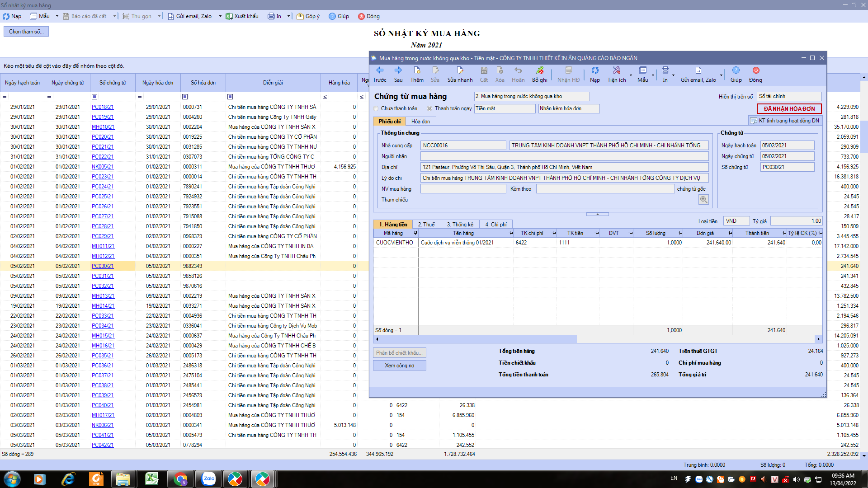Click the ĐÃ NHẬN HÓA ĐƠN button
The width and height of the screenshot is (868, 488).
pyautogui.click(x=789, y=109)
